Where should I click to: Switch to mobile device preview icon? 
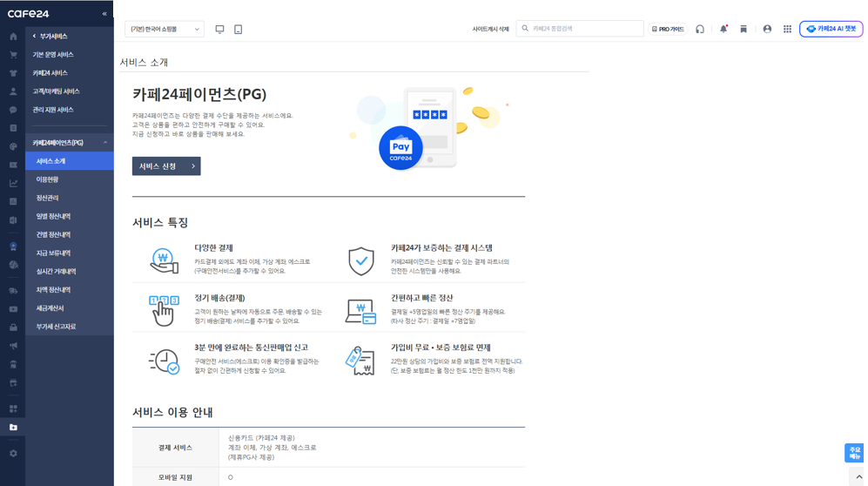pyautogui.click(x=238, y=29)
